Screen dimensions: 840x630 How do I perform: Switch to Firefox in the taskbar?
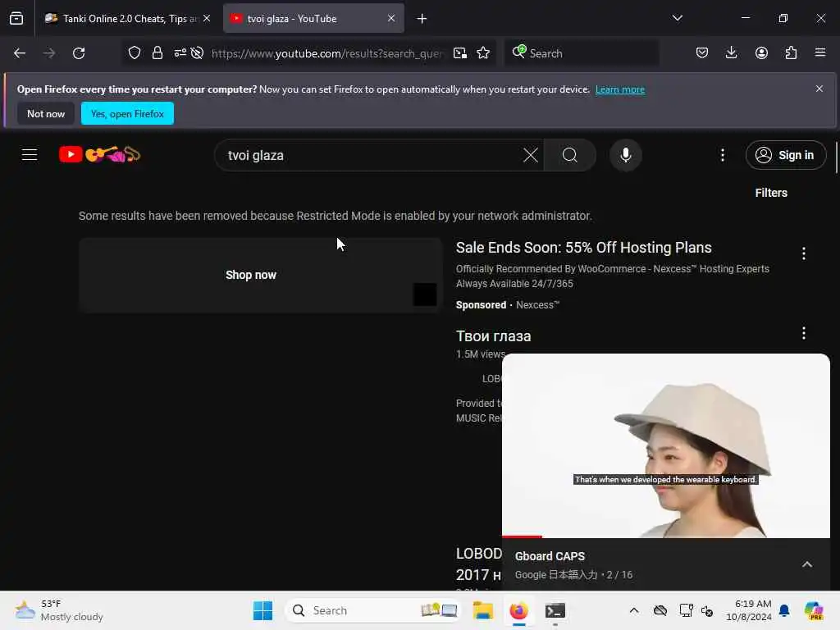(518, 610)
